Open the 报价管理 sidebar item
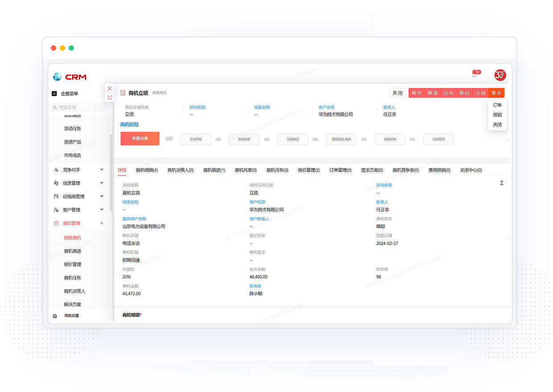 point(73,265)
